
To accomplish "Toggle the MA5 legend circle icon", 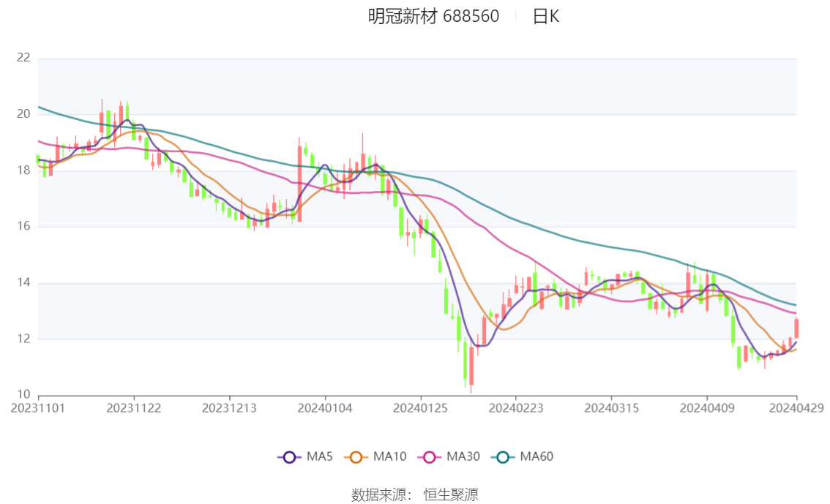I will tap(289, 457).
